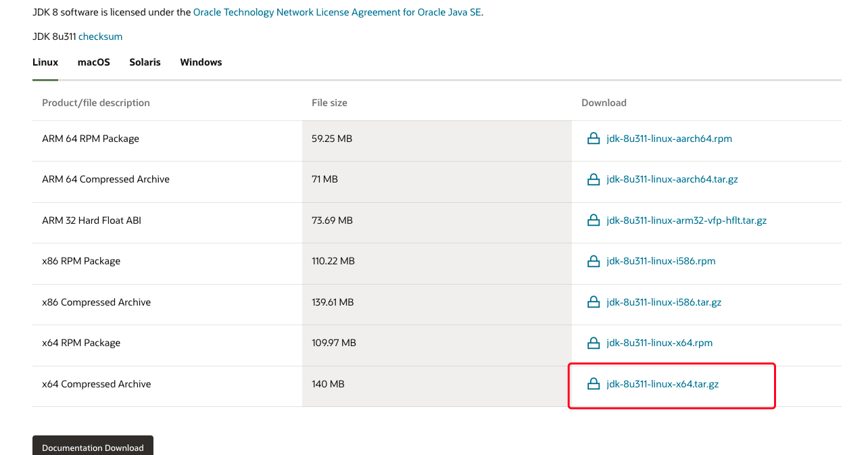Screen dimensions: 868x455
Task: Download jdk-8u311-linux-x64.tar.gz file link
Action: point(662,384)
